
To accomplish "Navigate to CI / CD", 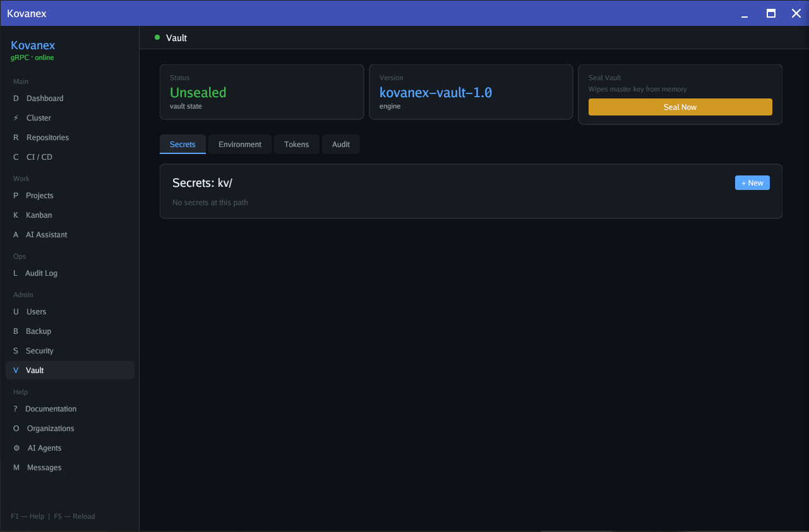I will (x=39, y=157).
